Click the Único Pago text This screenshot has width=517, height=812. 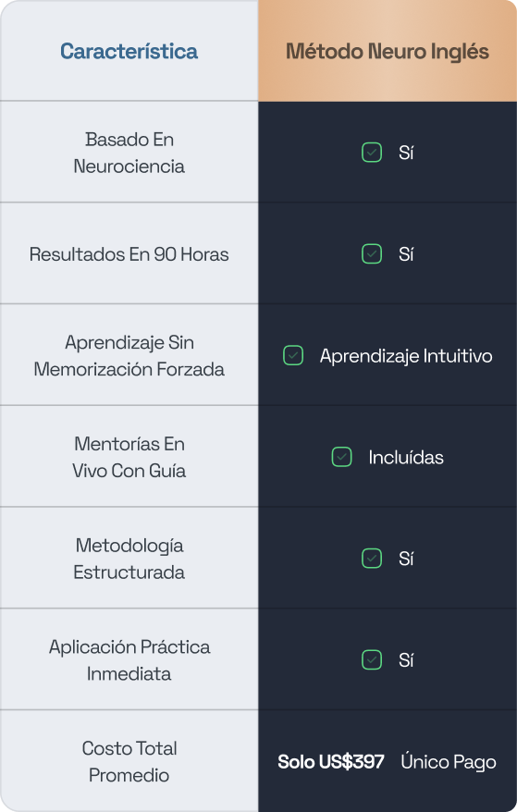[x=449, y=762]
